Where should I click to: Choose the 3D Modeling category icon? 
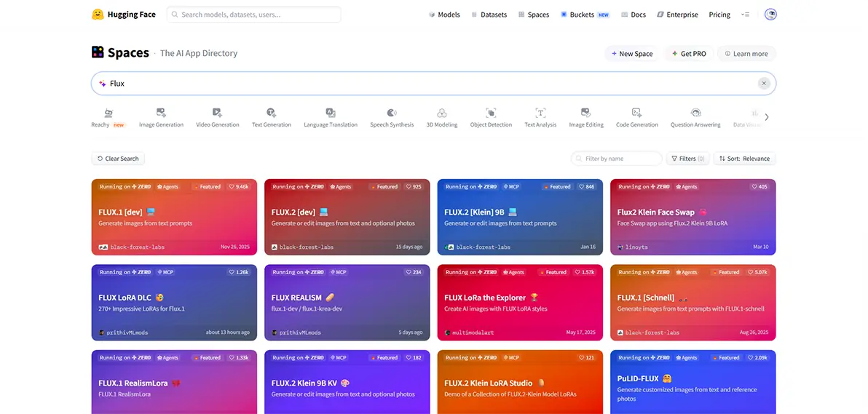(442, 112)
